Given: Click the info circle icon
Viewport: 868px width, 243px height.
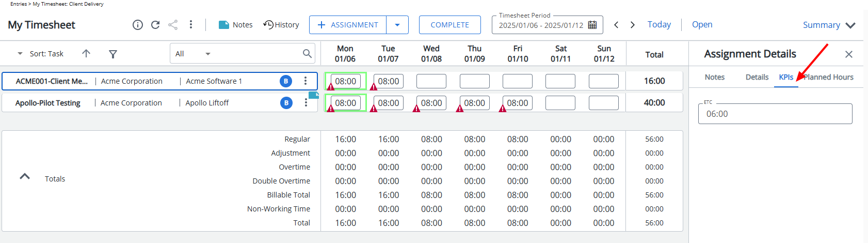Looking at the screenshot, I should 138,25.
